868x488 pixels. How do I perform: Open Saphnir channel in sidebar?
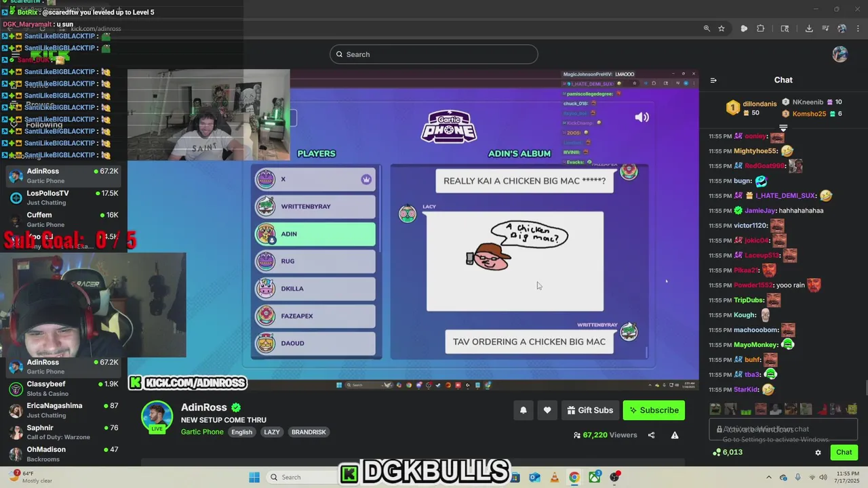pos(64,432)
